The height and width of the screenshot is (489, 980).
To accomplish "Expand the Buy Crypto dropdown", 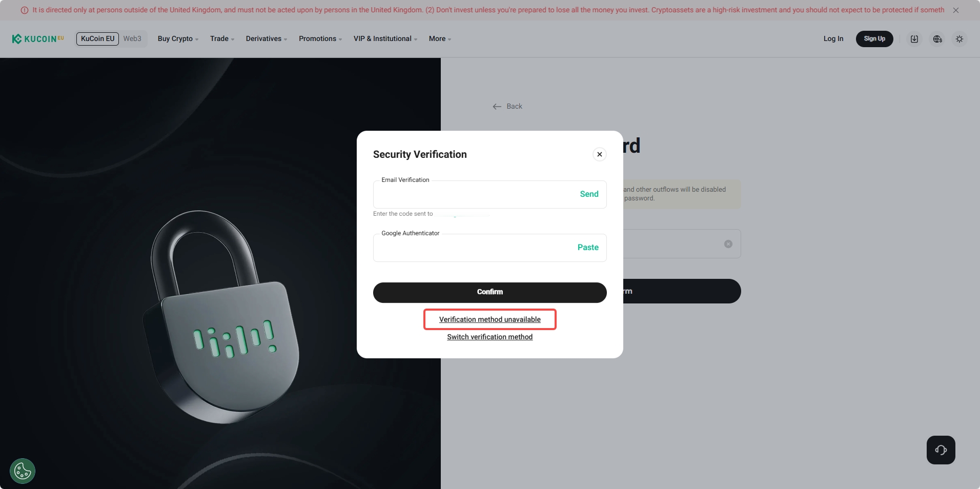I will point(177,39).
